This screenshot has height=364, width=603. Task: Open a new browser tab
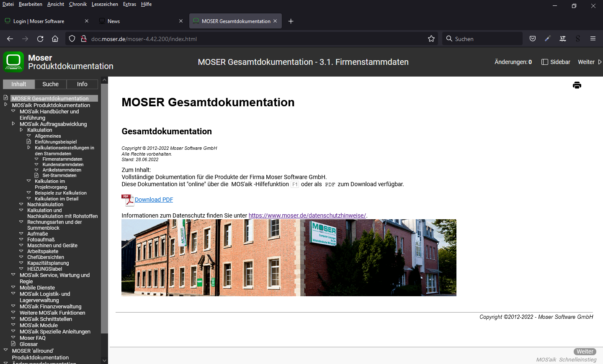point(291,21)
